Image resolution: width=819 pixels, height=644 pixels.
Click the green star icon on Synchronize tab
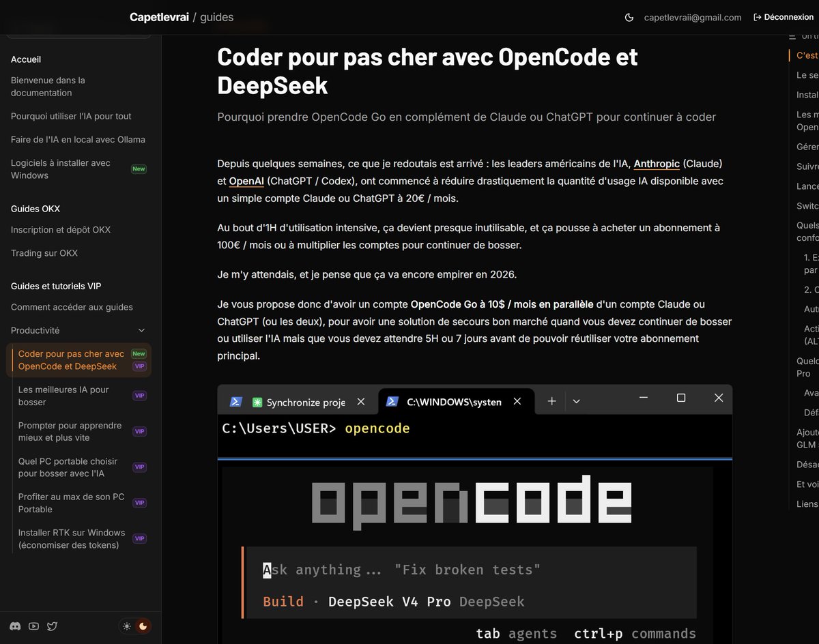pyautogui.click(x=257, y=402)
